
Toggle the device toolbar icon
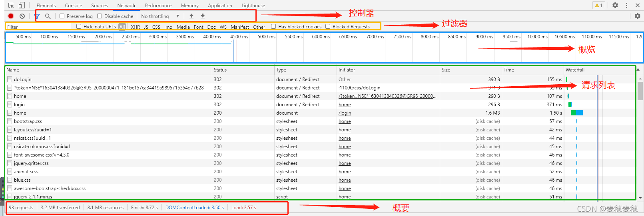pos(22,5)
